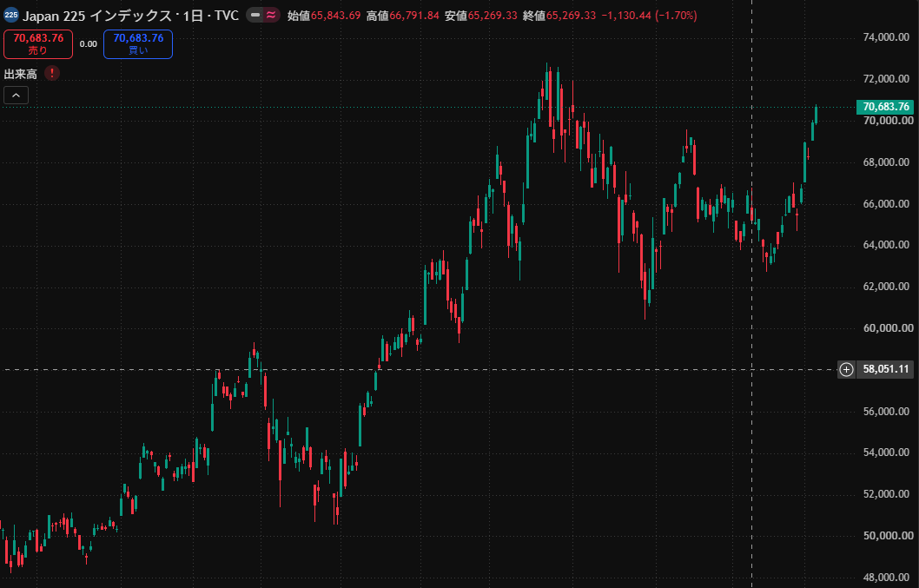The image size is (919, 588).
Task: Click 52,000.00 on the price axis
Action: [888, 494]
